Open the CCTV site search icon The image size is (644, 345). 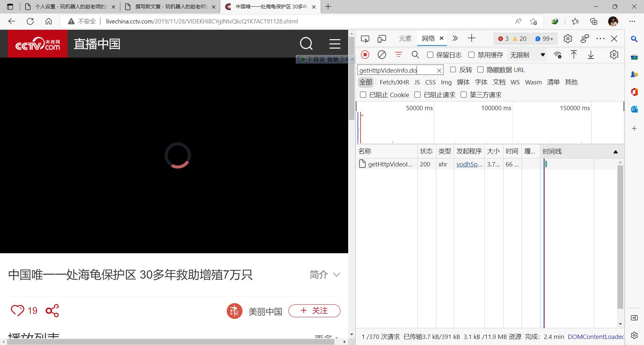pos(306,44)
